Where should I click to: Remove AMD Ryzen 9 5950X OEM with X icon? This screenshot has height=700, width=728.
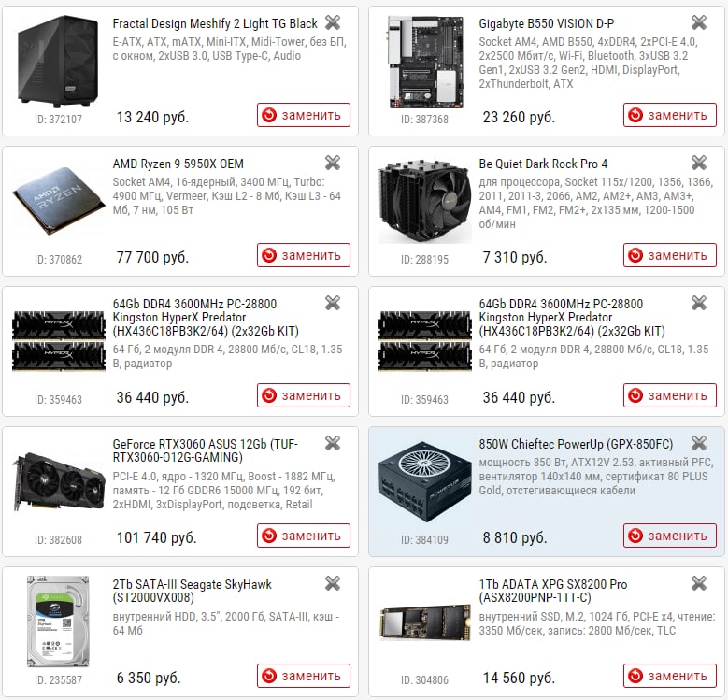tap(333, 163)
